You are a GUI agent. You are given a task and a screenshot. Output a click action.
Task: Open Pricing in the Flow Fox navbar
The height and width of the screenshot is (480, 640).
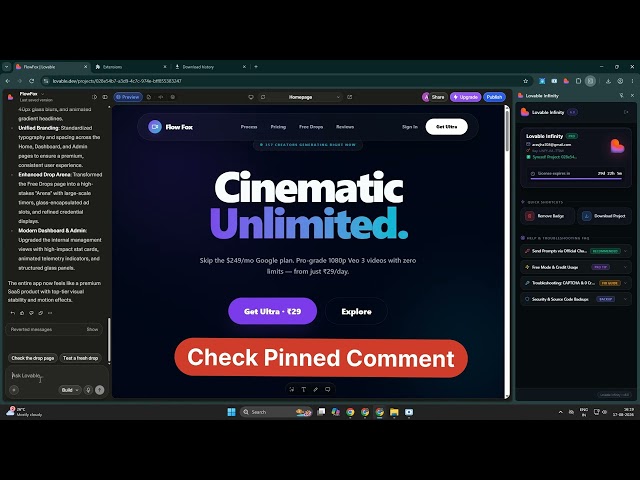pyautogui.click(x=278, y=127)
